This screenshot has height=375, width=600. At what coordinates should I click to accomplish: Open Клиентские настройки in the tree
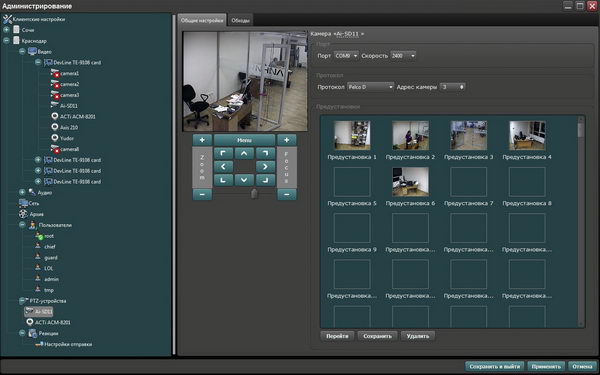click(x=38, y=19)
